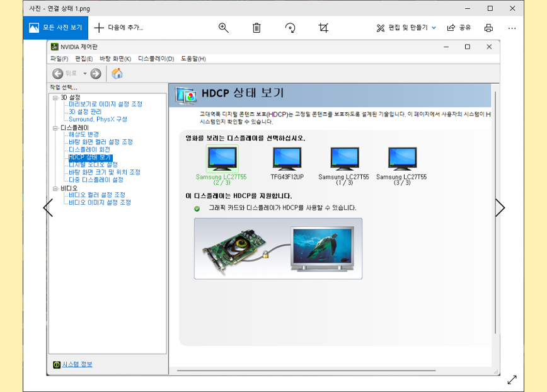This screenshot has height=392, width=547.
Task: Select 해상도 변경 item
Action: [x=84, y=134]
